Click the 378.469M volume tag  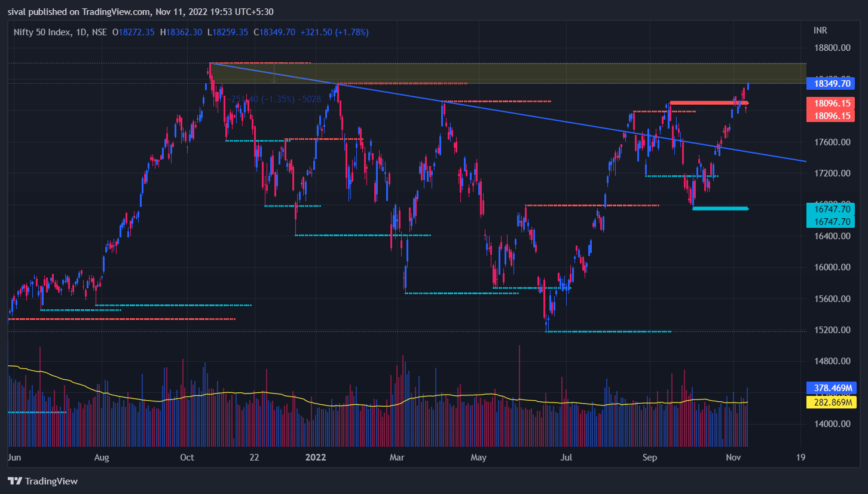point(831,387)
